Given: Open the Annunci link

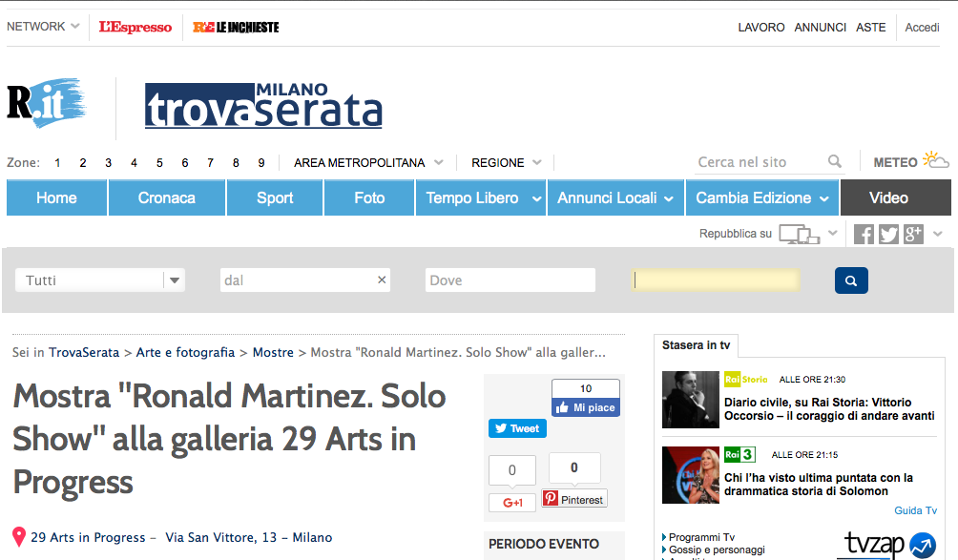Looking at the screenshot, I should point(820,28).
